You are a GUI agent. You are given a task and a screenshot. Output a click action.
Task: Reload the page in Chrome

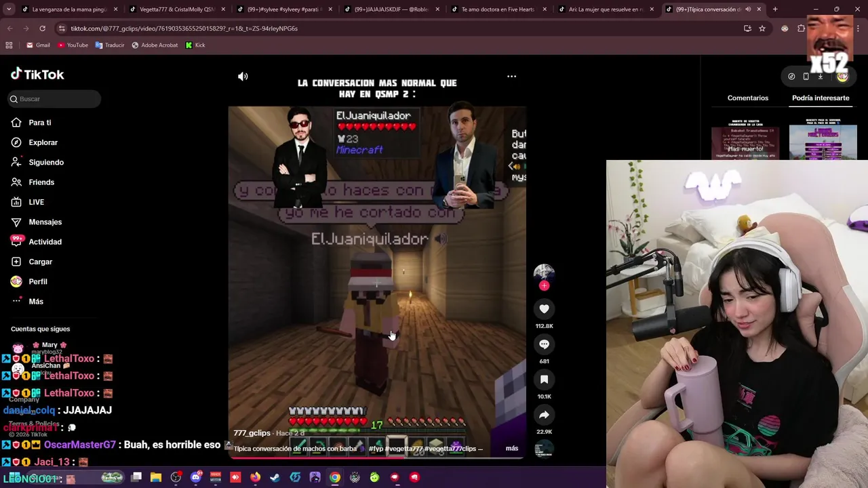click(42, 28)
